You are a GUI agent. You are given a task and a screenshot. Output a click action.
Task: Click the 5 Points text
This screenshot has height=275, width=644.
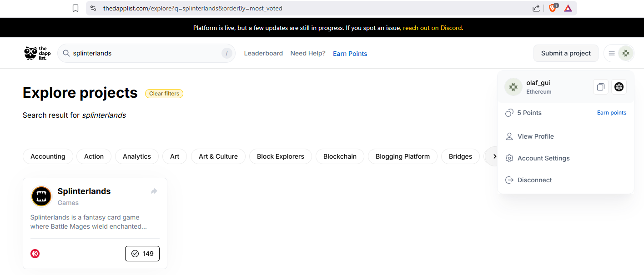529,113
